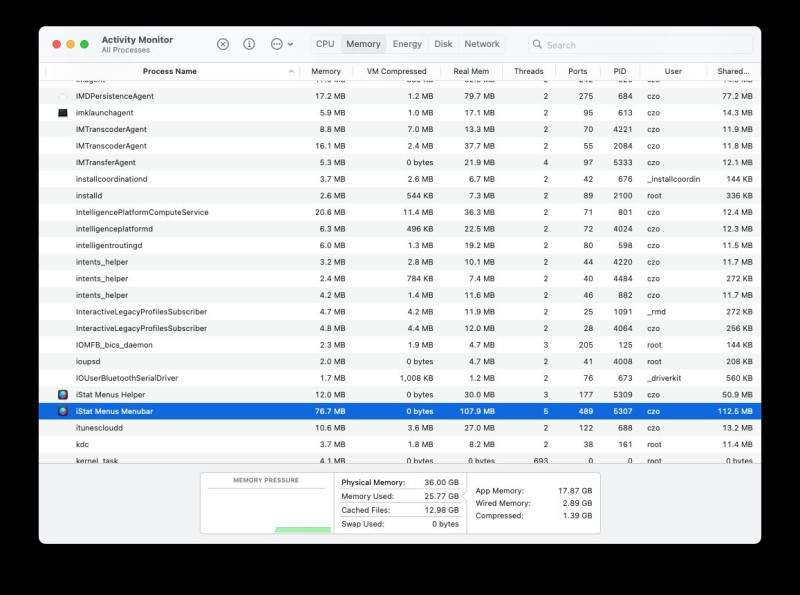The height and width of the screenshot is (595, 800).
Task: Click the Physical Memory 36.00 GB value
Action: point(441,482)
